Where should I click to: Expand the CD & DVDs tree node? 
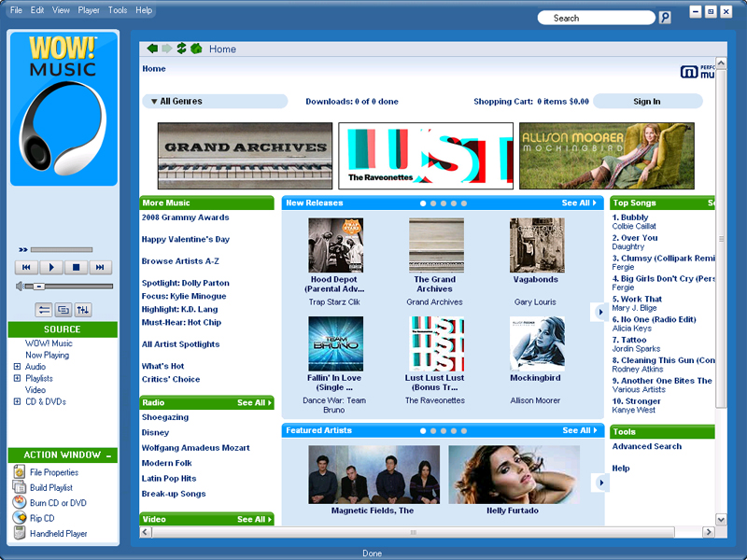point(17,401)
